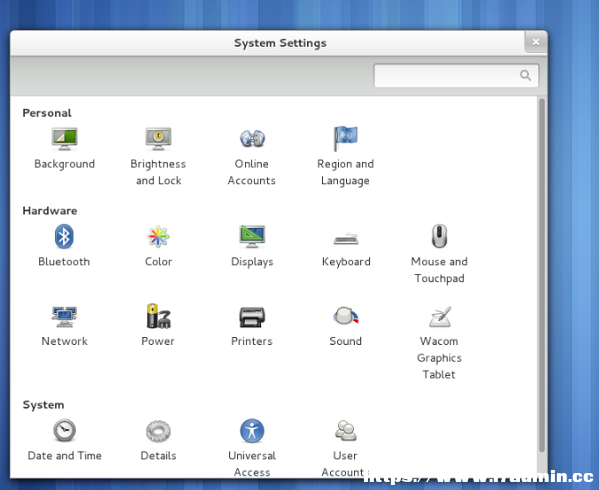
Task: Click the "Mouse and Touchpad" label
Action: click(x=439, y=270)
